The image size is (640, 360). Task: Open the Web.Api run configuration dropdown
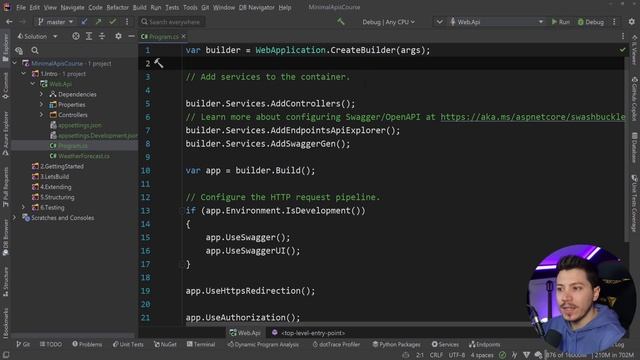(x=496, y=22)
